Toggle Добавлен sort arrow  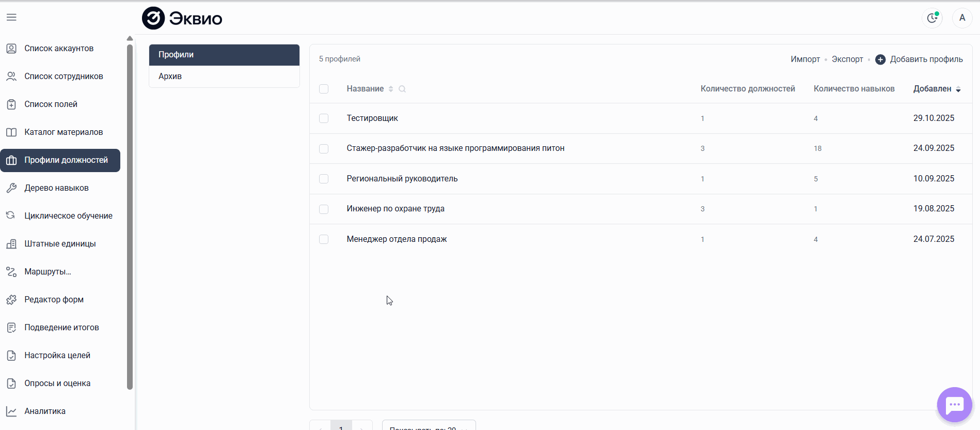point(958,89)
